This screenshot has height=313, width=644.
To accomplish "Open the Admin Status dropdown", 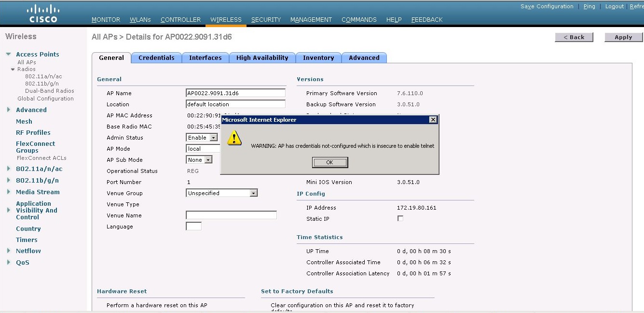I will pyautogui.click(x=213, y=138).
